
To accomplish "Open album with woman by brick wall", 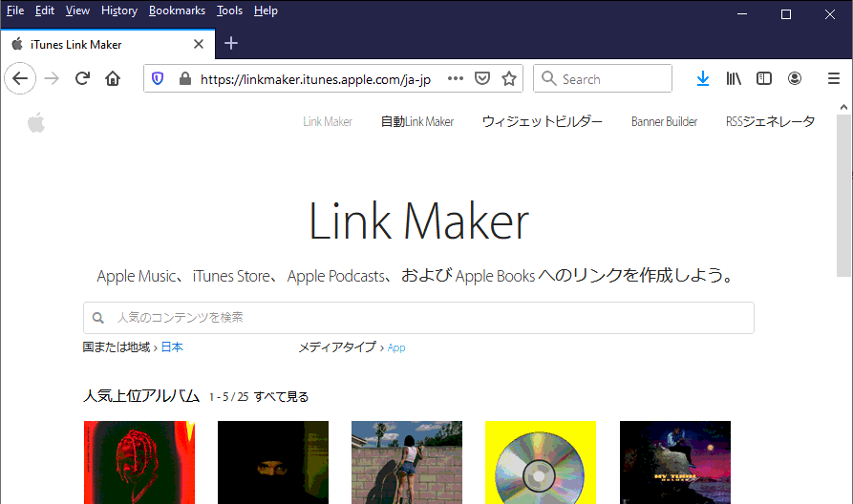I will coord(407,462).
